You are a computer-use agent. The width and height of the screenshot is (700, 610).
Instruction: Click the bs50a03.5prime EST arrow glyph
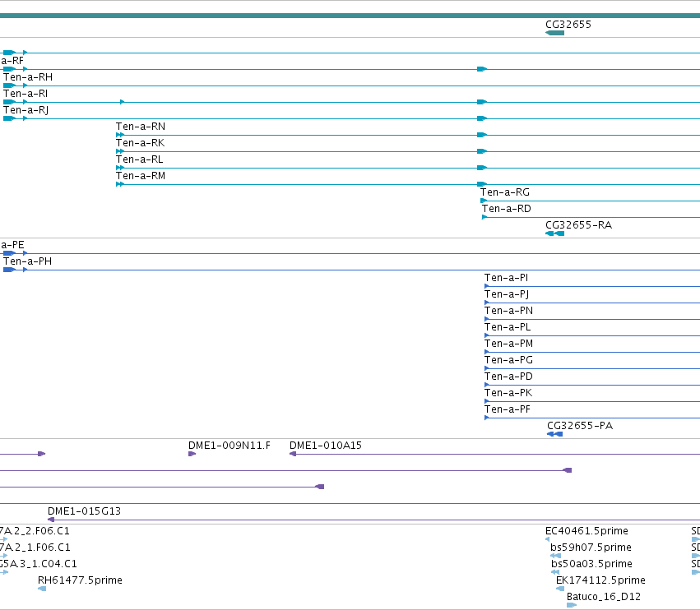[x=555, y=572]
